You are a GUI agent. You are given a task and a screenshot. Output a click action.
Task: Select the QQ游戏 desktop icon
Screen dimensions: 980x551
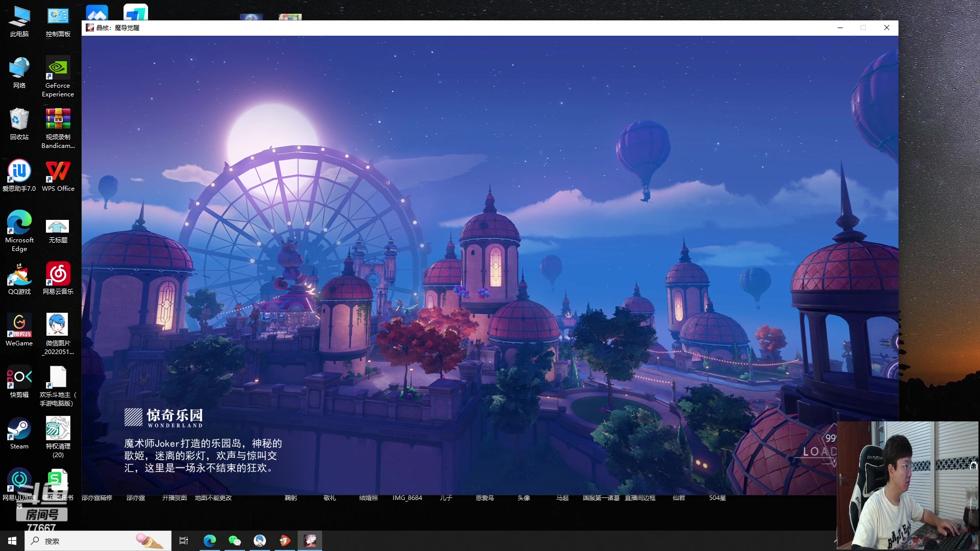19,279
